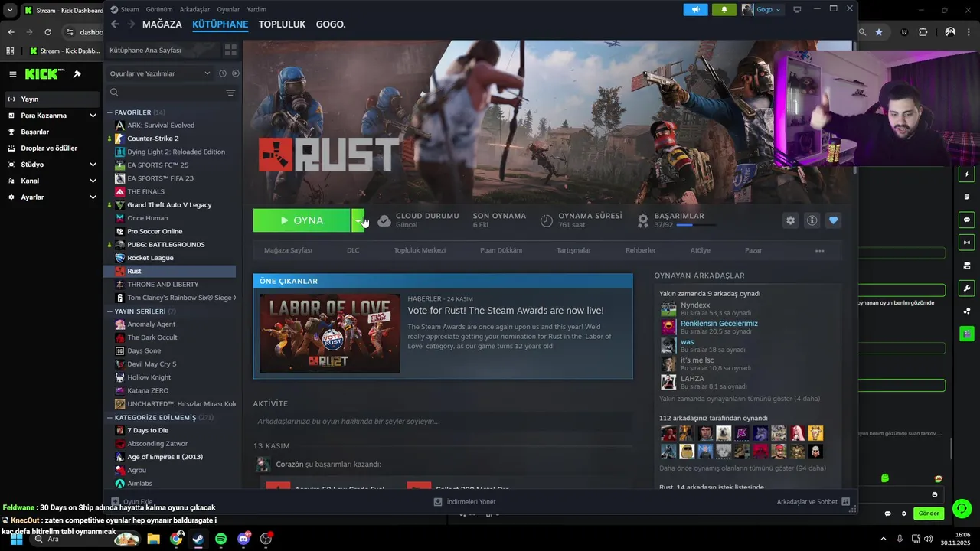Image resolution: width=980 pixels, height=551 pixels.
Task: Click the recent activity clock filter icon
Action: (x=223, y=73)
